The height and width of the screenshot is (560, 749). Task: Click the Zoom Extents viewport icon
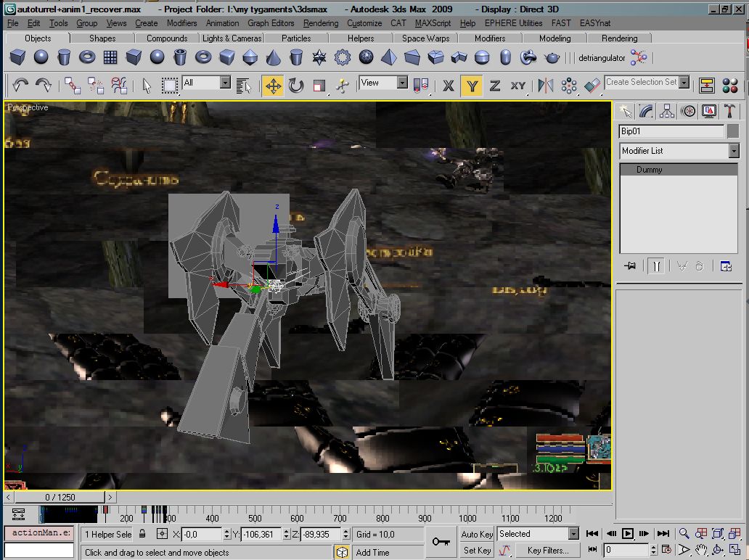tap(716, 534)
